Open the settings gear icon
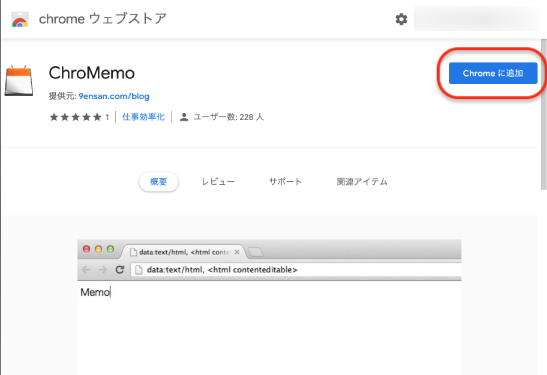The image size is (547, 375). 401,19
